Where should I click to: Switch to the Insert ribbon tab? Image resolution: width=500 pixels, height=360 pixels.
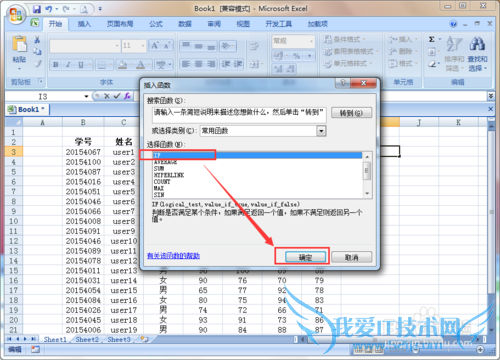[84, 24]
